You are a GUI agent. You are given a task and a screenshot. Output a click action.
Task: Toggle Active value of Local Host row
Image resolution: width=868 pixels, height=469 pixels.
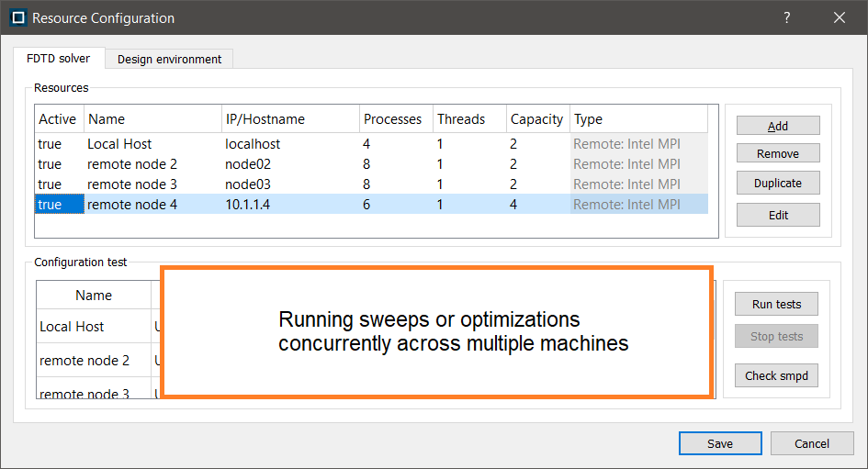pyautogui.click(x=51, y=144)
